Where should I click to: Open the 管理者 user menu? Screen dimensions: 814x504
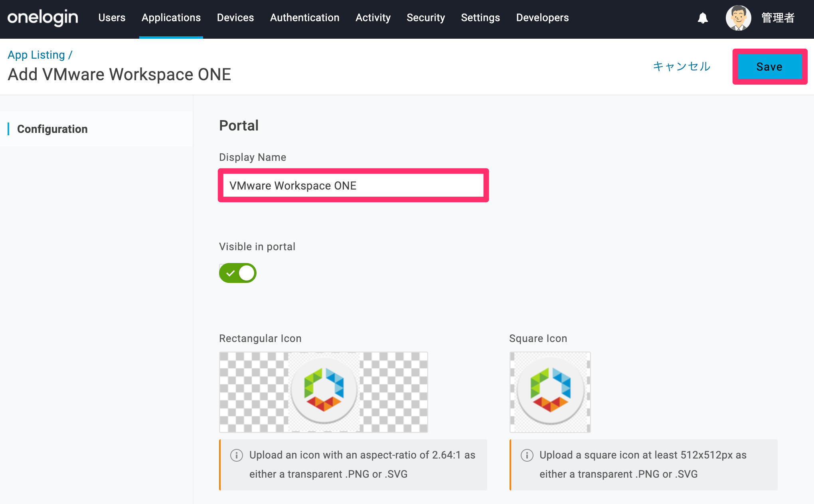click(x=778, y=18)
